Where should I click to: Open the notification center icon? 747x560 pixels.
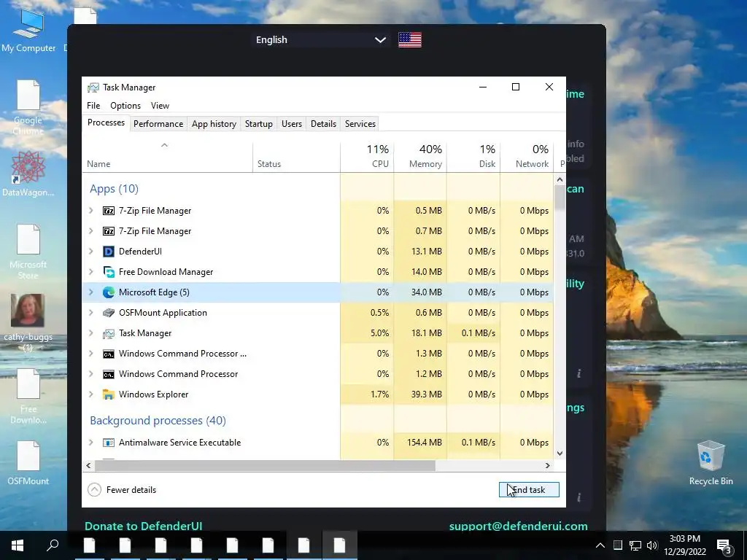pyautogui.click(x=724, y=546)
